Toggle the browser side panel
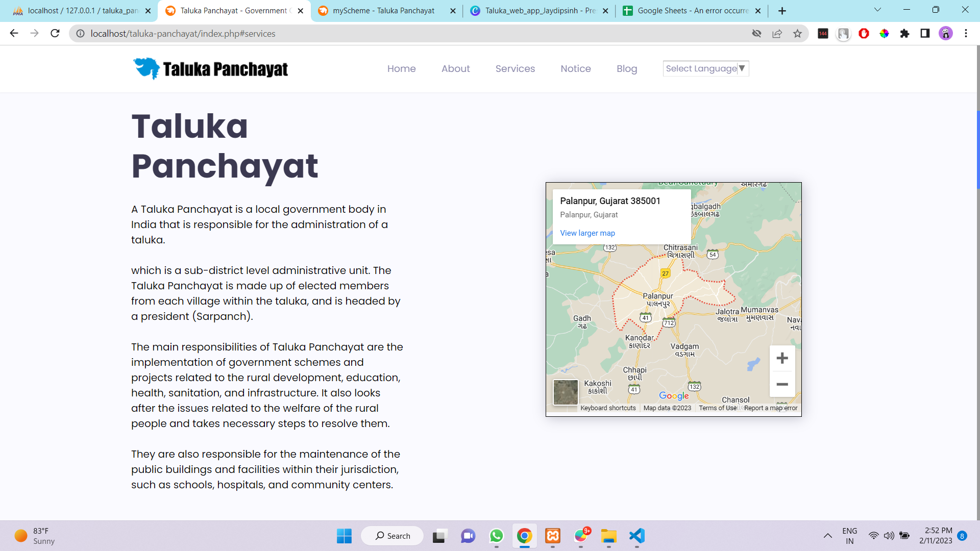The image size is (980, 551). point(925,33)
